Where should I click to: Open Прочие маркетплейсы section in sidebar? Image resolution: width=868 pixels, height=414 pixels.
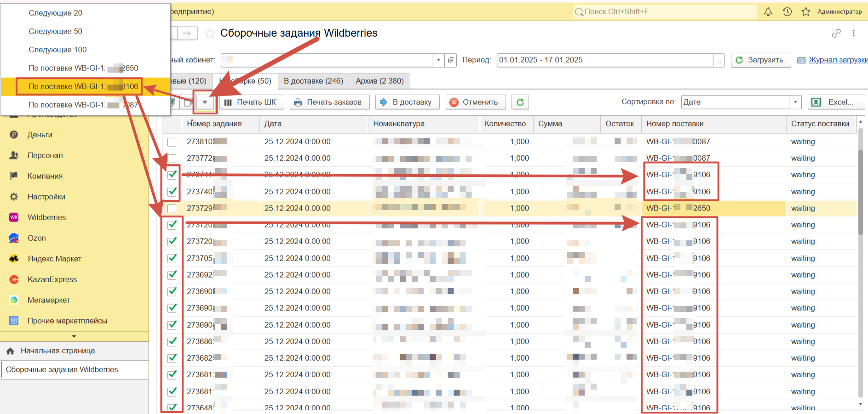coord(67,321)
